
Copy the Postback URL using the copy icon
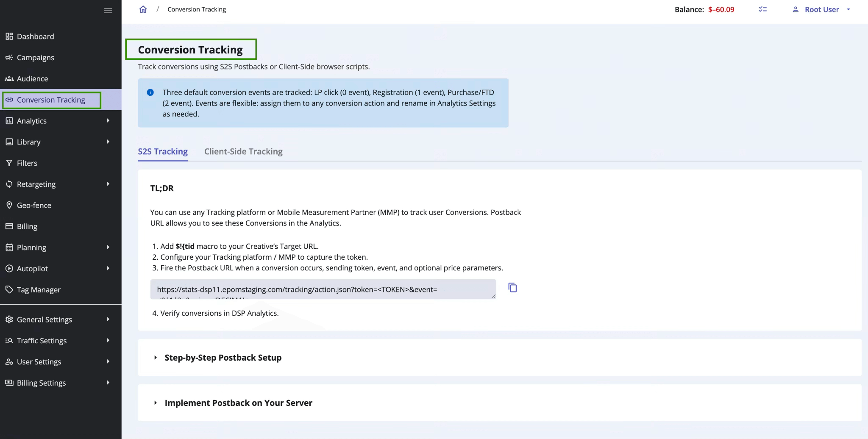pos(512,288)
